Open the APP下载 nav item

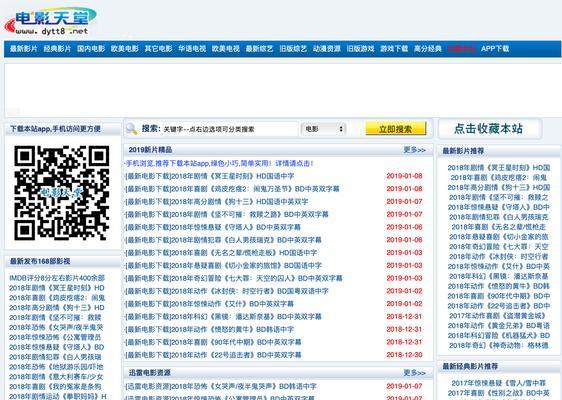495,49
